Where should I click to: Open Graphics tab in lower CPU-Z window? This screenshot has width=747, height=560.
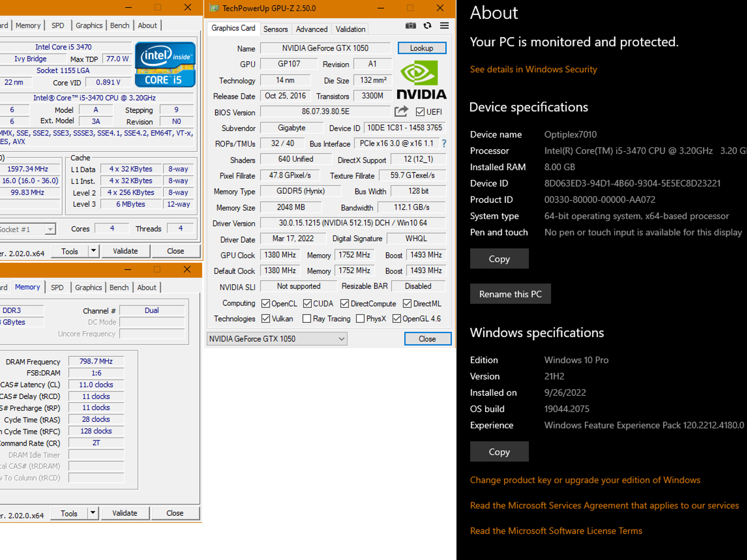[x=88, y=287]
